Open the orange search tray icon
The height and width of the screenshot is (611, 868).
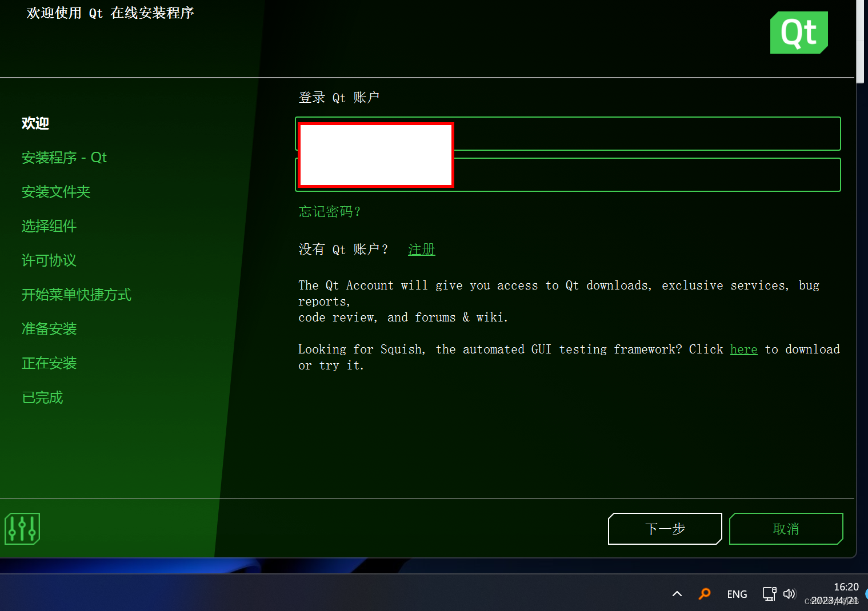pyautogui.click(x=705, y=594)
